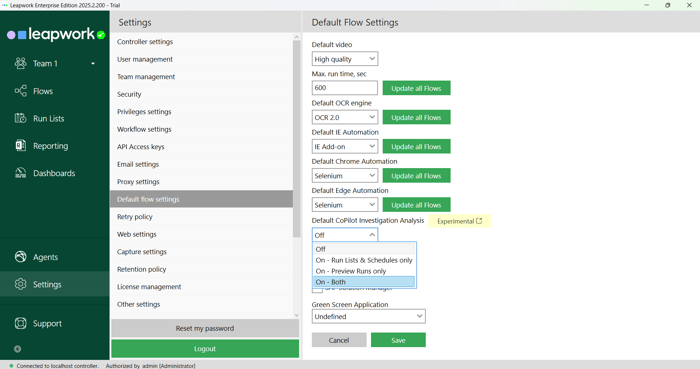Open the Green Screen Application dropdown
Image resolution: width=700 pixels, height=369 pixels.
pyautogui.click(x=368, y=316)
